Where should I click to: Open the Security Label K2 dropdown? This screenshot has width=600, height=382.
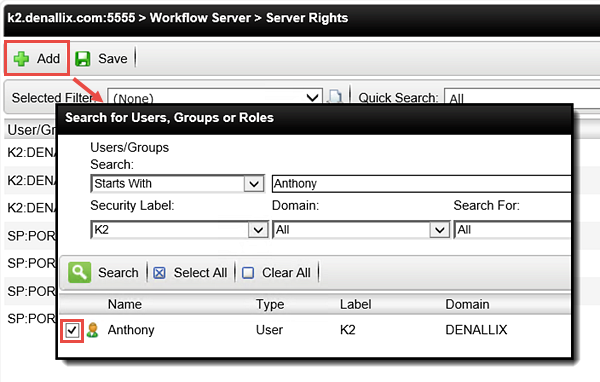pyautogui.click(x=179, y=230)
